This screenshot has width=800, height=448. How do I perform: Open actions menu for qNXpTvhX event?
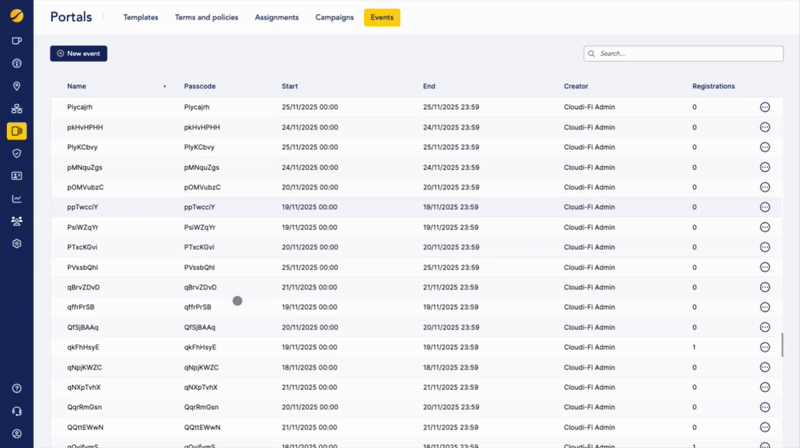point(765,387)
